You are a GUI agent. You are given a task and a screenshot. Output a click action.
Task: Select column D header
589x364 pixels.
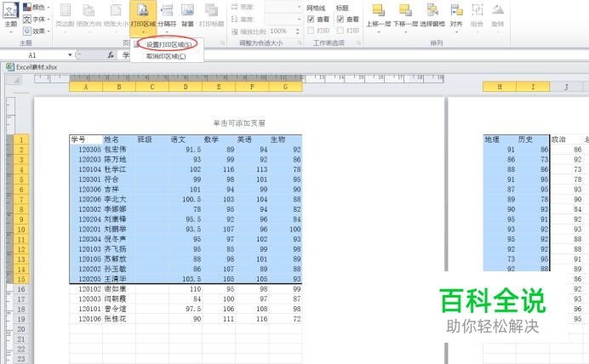(x=186, y=87)
